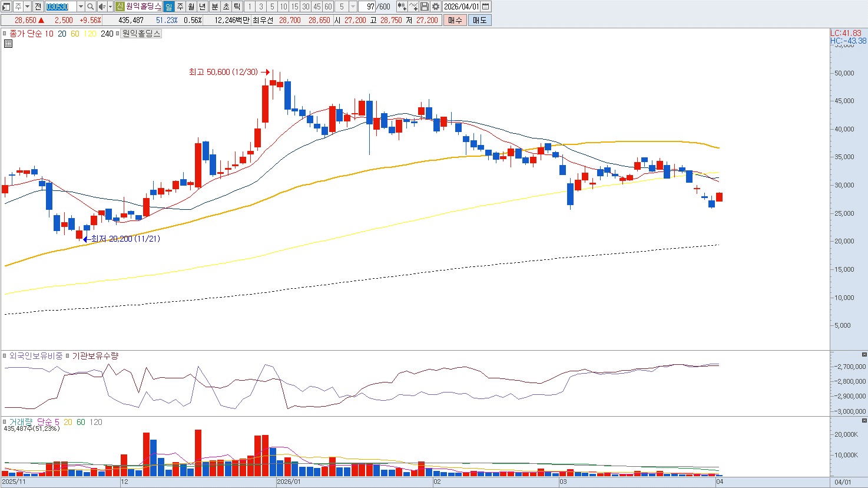Viewport: 868px width, 488px height.
Task: Open the calendar date picker icon
Action: point(486,6)
